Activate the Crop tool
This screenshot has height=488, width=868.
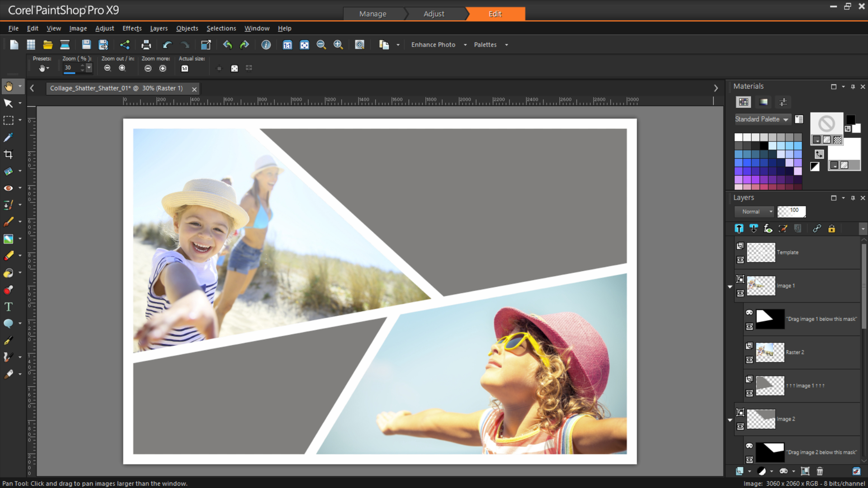[8, 154]
